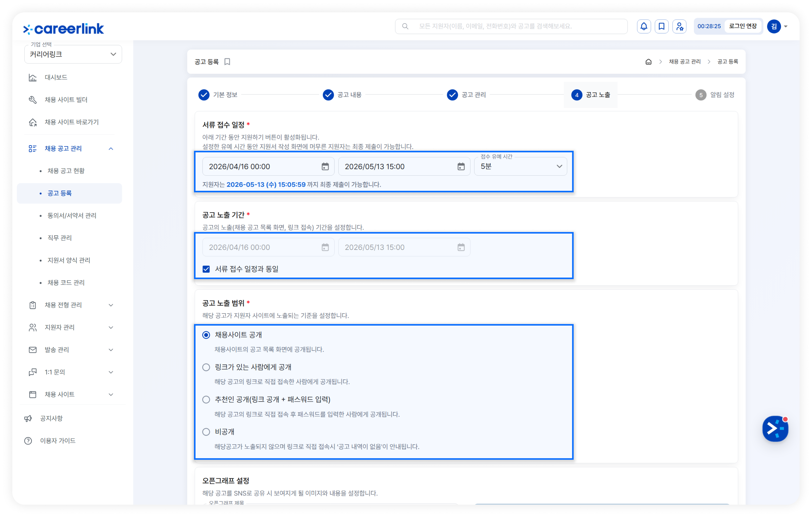812x517 pixels.
Task: Go to home via breadcrumb house icon
Action: pyautogui.click(x=648, y=62)
